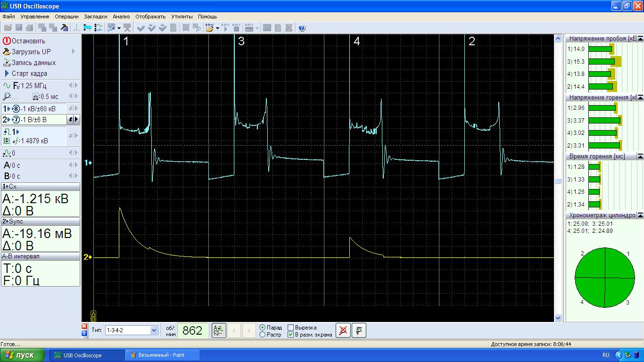Viewport: 644px width, 362px height.
Task: Open the Утилиты menu
Action: tap(182, 16)
